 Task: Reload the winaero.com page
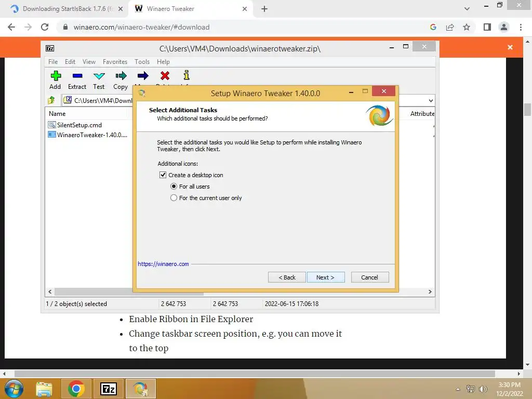click(x=45, y=27)
